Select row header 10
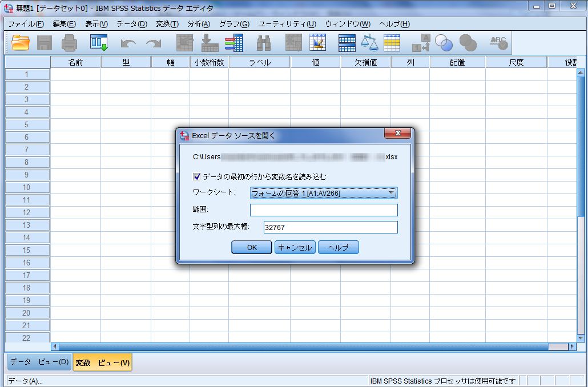This screenshot has height=387, width=588. (27, 187)
